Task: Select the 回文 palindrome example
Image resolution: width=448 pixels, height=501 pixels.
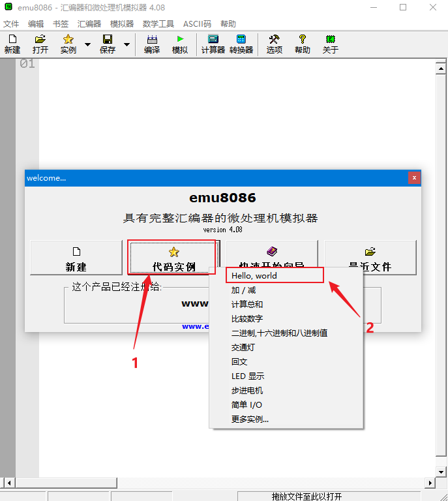Action: coord(286,361)
